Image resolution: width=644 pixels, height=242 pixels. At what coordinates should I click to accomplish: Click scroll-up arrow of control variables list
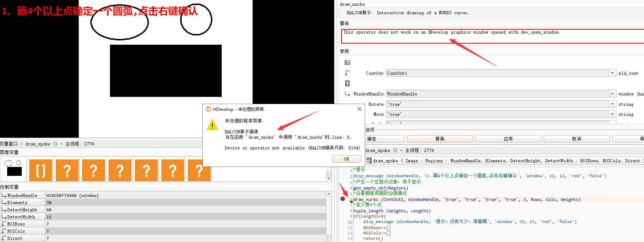tap(329, 194)
